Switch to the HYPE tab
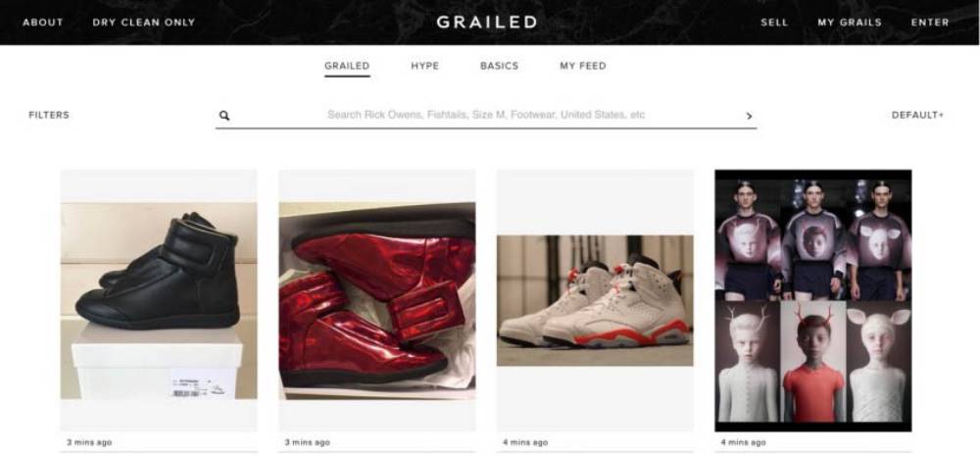 pos(425,66)
